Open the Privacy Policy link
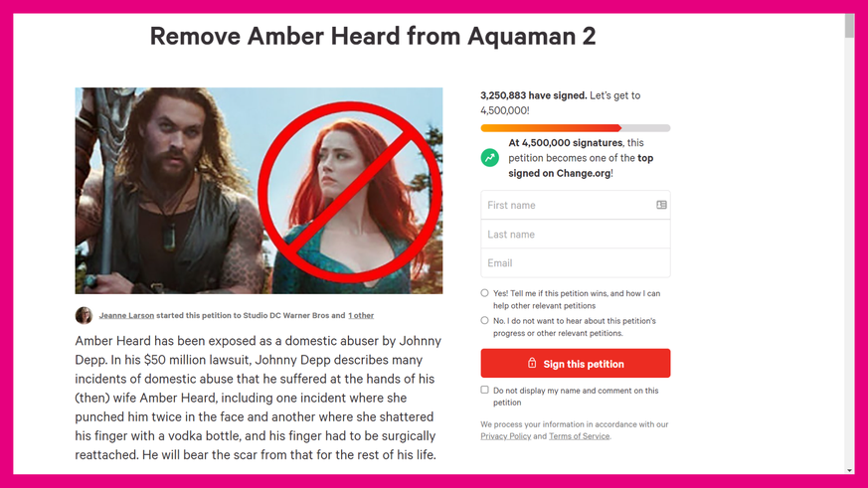 point(505,436)
